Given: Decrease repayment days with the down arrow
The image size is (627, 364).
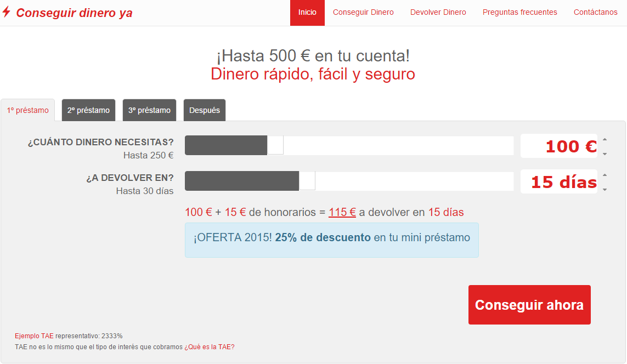Looking at the screenshot, I should [605, 189].
